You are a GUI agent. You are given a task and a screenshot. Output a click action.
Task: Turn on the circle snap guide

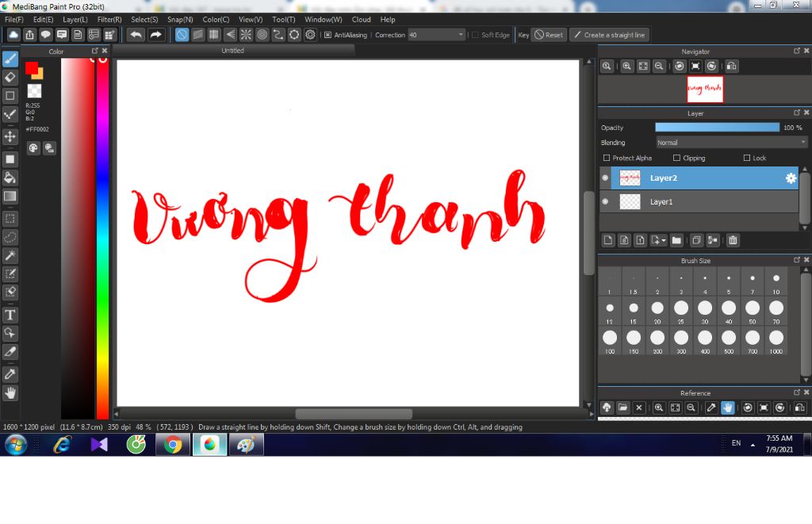click(x=262, y=35)
